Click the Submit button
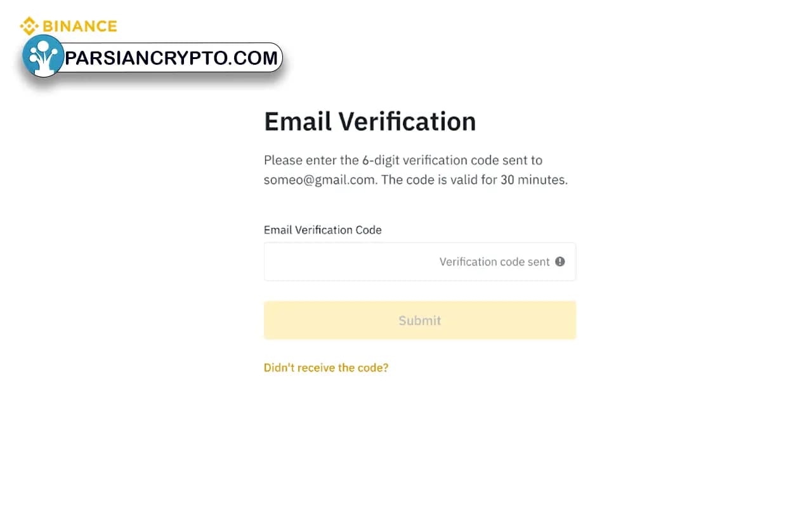The image size is (812, 508). [420, 320]
